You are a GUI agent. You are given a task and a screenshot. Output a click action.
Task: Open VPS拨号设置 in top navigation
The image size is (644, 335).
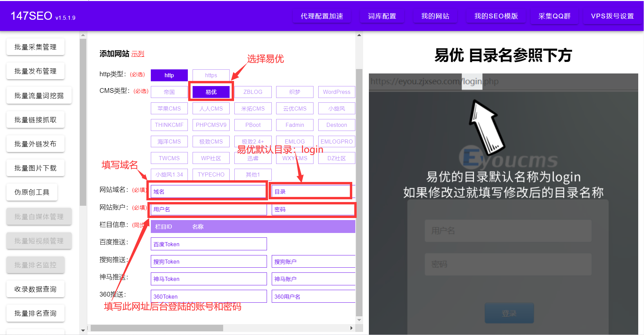tap(612, 16)
